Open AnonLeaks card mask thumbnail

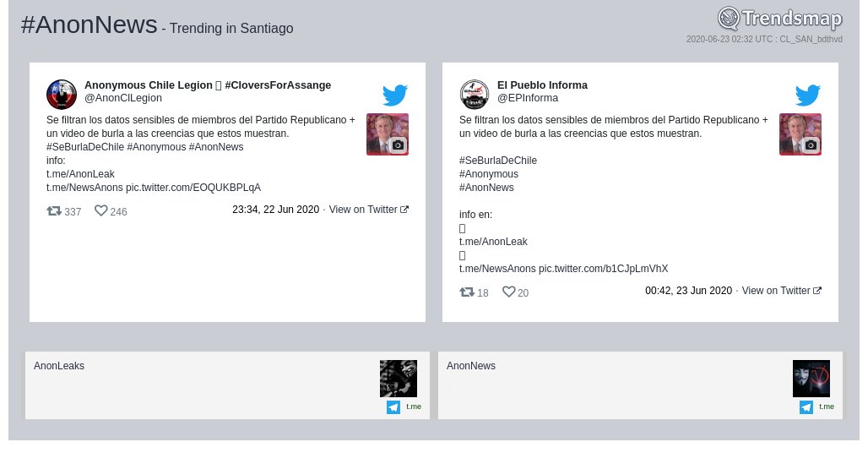pyautogui.click(x=398, y=379)
